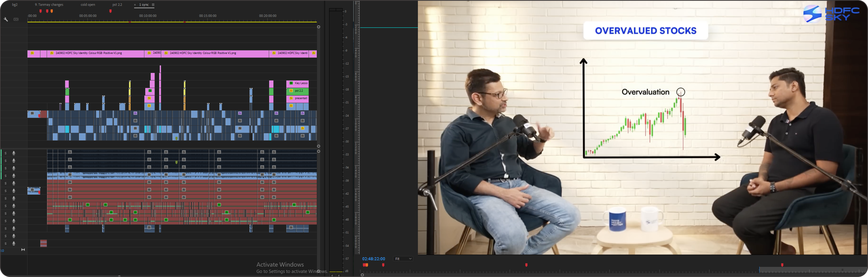Viewport: 868px width, 277px height.
Task: Open timeline display settings wrench
Action: point(6,19)
